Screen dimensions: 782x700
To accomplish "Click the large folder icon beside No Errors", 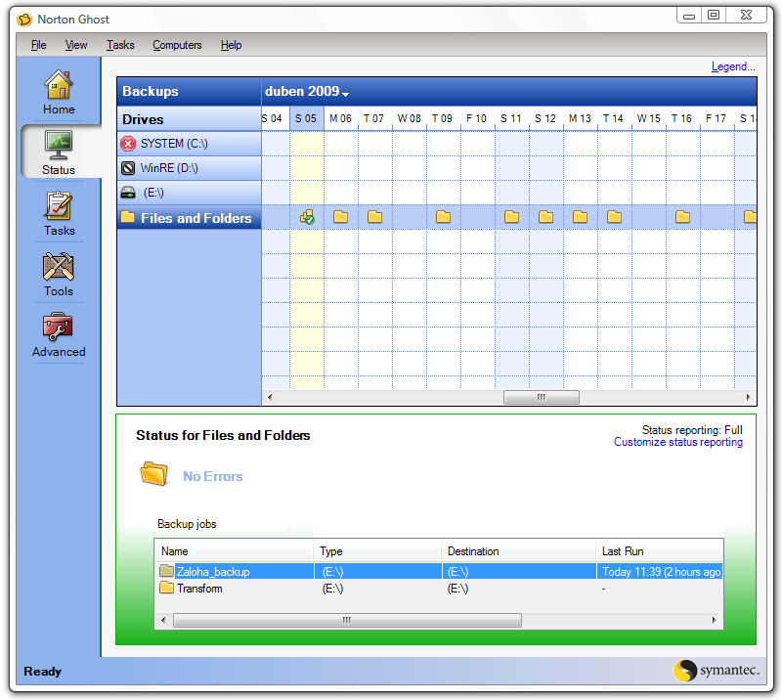I will coord(154,473).
